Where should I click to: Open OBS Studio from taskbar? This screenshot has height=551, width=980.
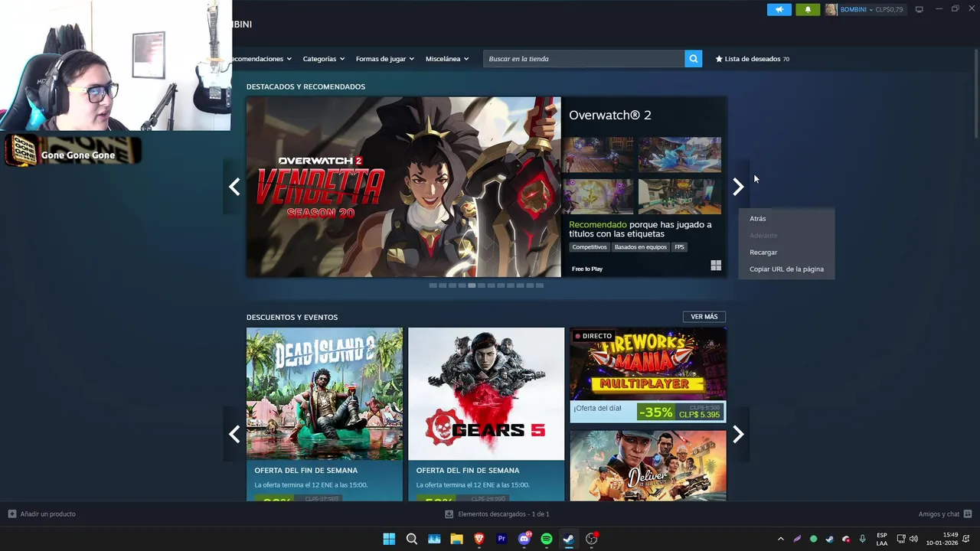(x=592, y=539)
